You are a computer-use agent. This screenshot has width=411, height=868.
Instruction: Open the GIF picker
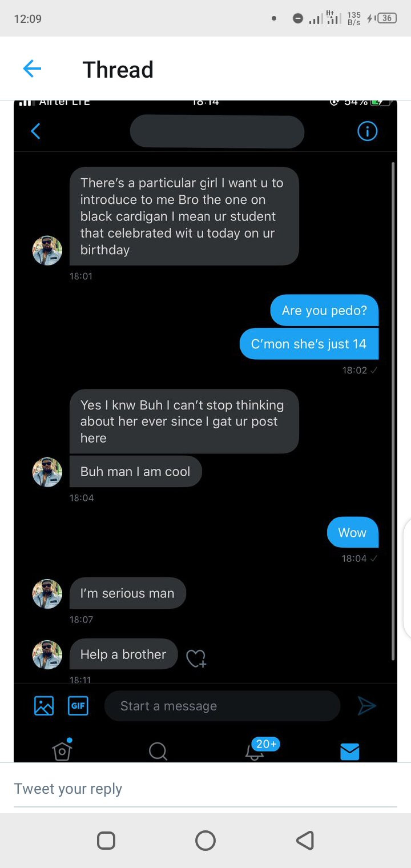[78, 705]
